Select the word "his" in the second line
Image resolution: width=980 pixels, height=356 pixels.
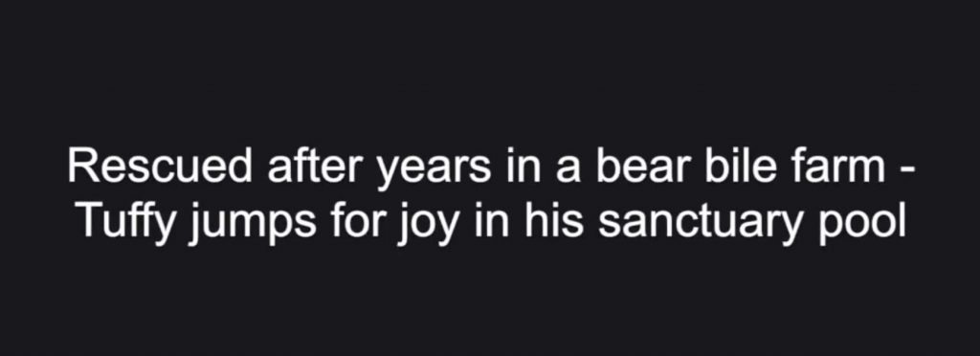(554, 220)
